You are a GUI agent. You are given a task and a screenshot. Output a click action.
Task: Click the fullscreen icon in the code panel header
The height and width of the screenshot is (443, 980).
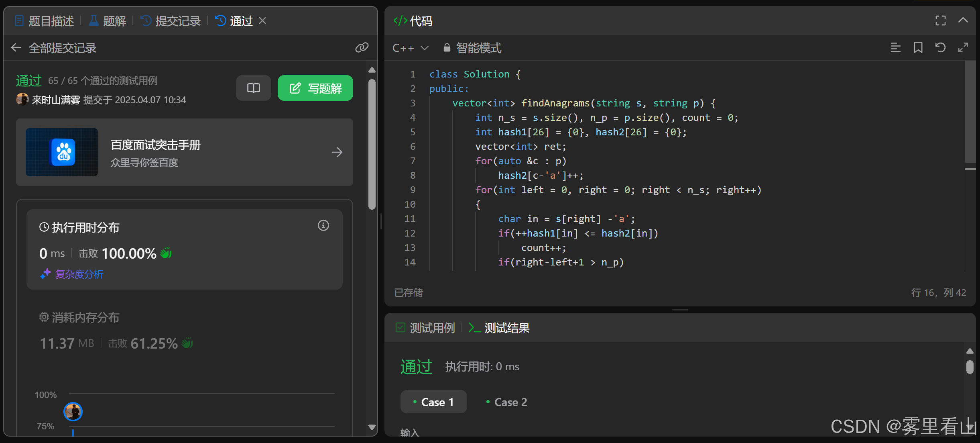(940, 20)
